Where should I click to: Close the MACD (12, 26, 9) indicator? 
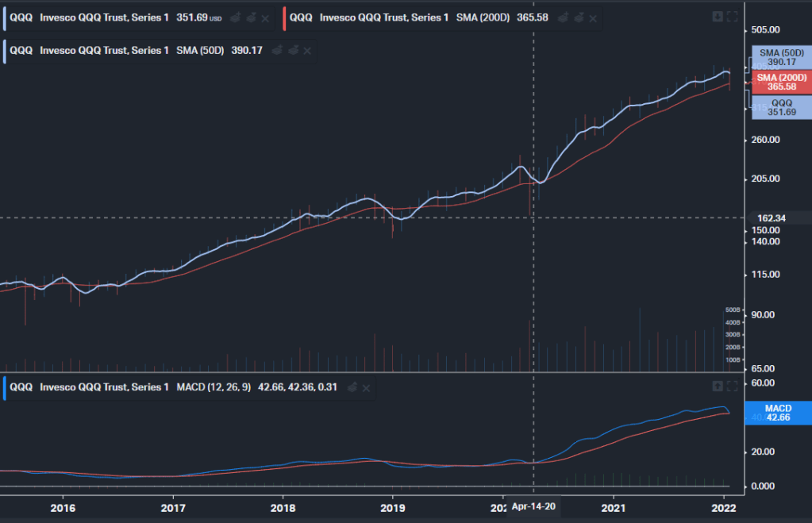(x=366, y=387)
